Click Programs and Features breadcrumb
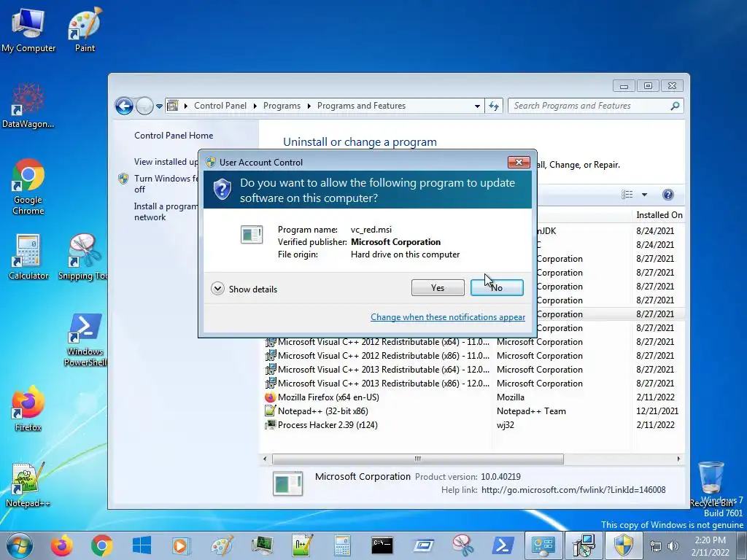The width and height of the screenshot is (747, 560). pos(361,106)
